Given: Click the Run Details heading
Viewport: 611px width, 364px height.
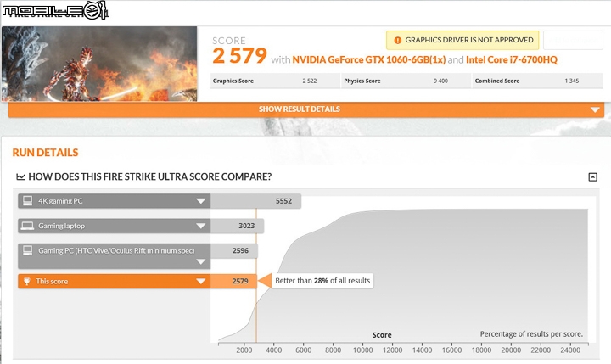Looking at the screenshot, I should [45, 153].
